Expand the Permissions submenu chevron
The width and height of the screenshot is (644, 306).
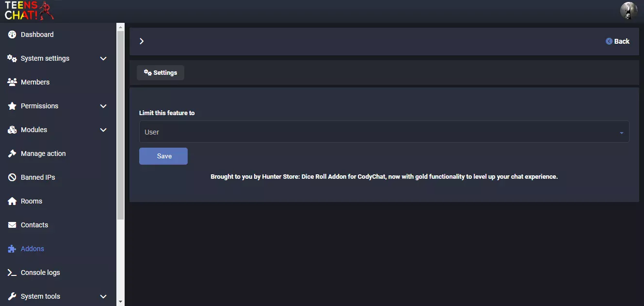click(103, 106)
